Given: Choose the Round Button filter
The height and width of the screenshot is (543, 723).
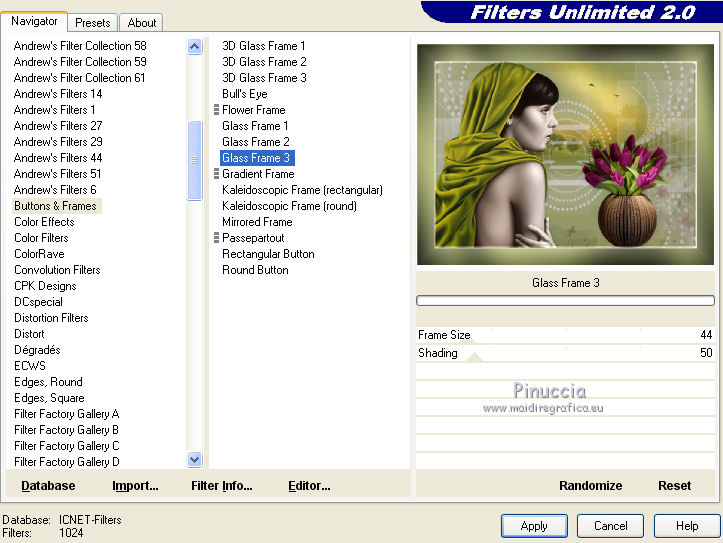Looking at the screenshot, I should (x=255, y=270).
